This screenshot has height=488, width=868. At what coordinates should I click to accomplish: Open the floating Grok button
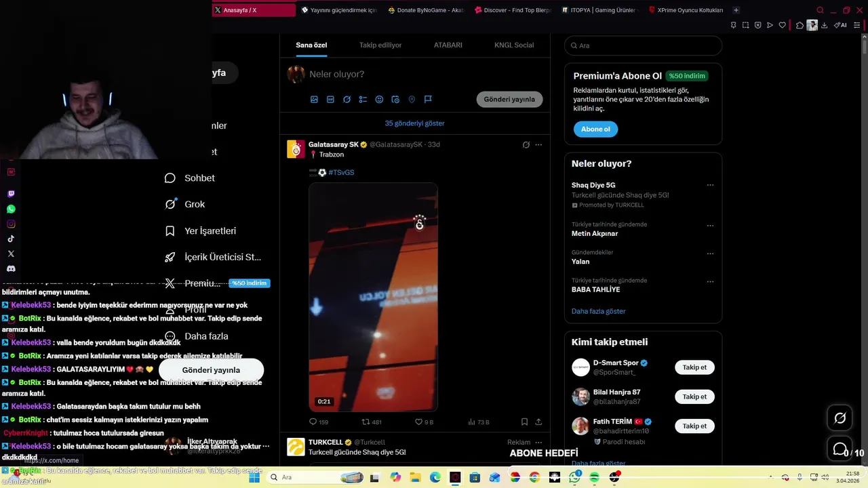(840, 418)
